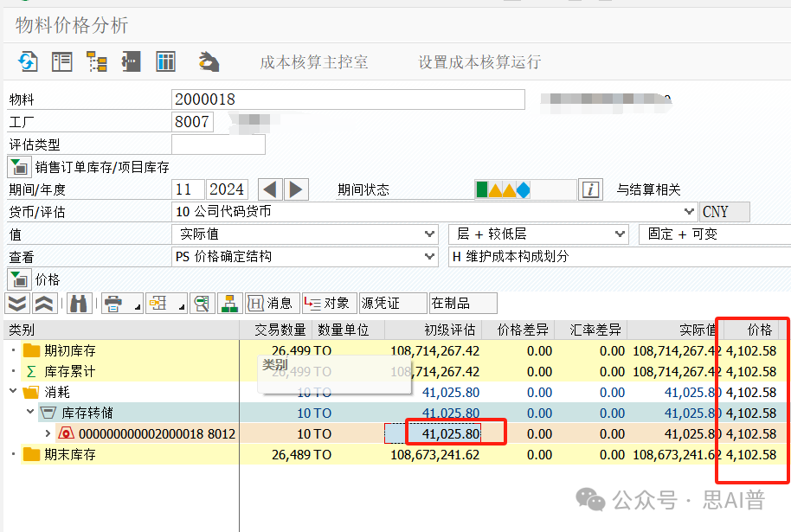791x532 pixels.
Task: Click the Refresh icon in the top toolbar
Action: (28, 61)
